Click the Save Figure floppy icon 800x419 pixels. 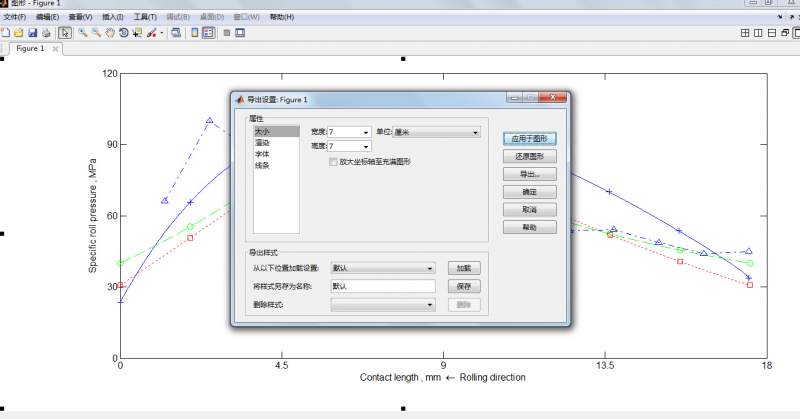(33, 33)
